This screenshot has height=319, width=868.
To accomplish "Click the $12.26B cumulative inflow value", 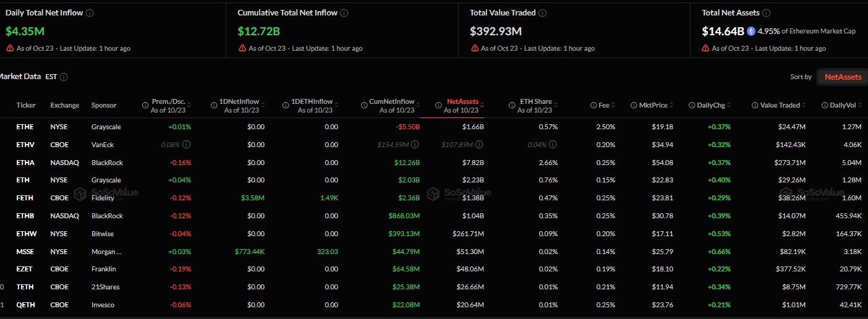I will 407,163.
